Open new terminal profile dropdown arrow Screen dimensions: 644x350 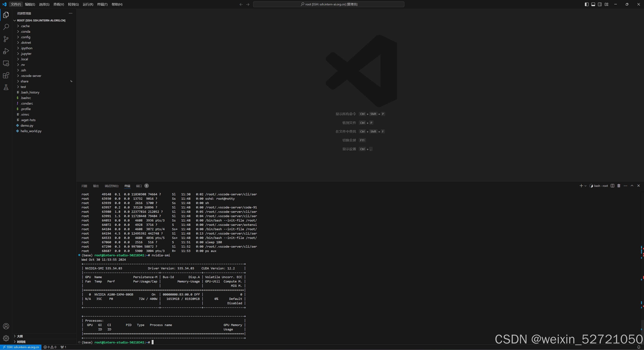585,186
